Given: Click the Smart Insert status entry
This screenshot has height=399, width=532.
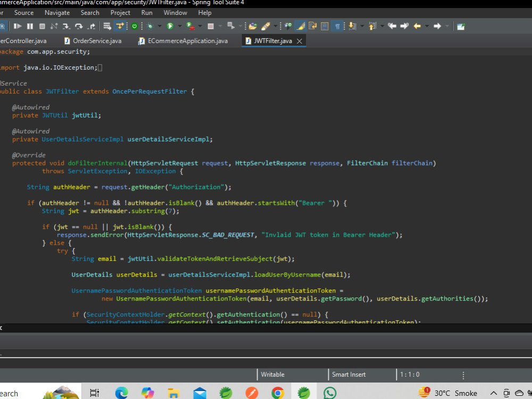Looking at the screenshot, I should tap(349, 374).
